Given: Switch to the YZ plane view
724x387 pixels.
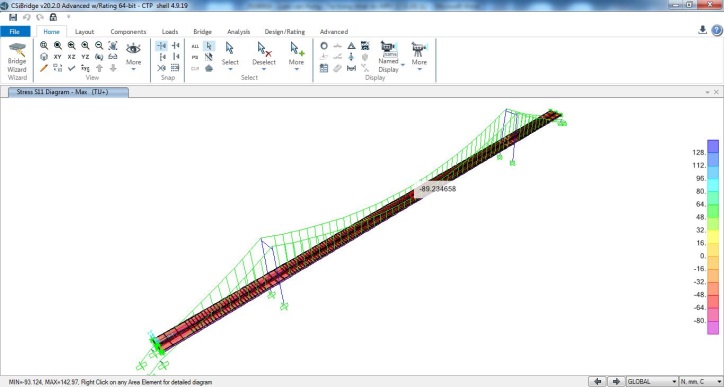Looking at the screenshot, I should (x=85, y=57).
